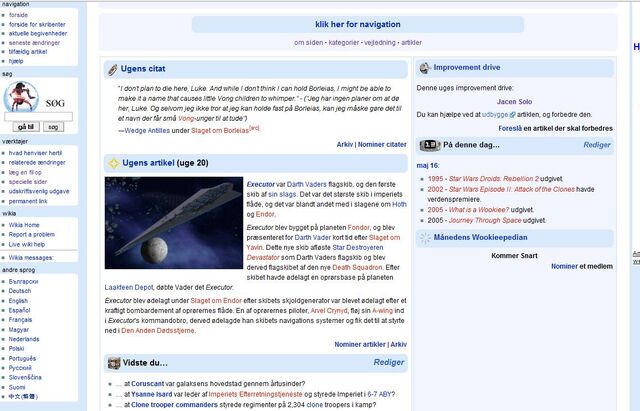The width and height of the screenshot is (640, 411).
Task: Open 'Arkiv' link under Ugens citat
Action: click(344, 144)
